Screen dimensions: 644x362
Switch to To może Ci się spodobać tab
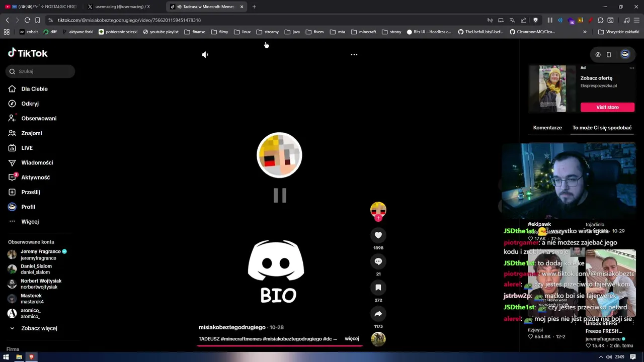point(602,128)
